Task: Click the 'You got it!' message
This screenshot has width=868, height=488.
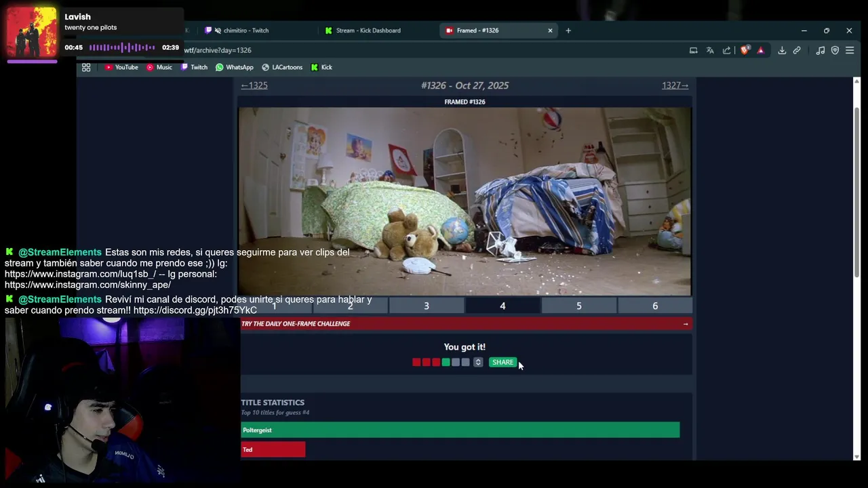Action: [x=465, y=347]
